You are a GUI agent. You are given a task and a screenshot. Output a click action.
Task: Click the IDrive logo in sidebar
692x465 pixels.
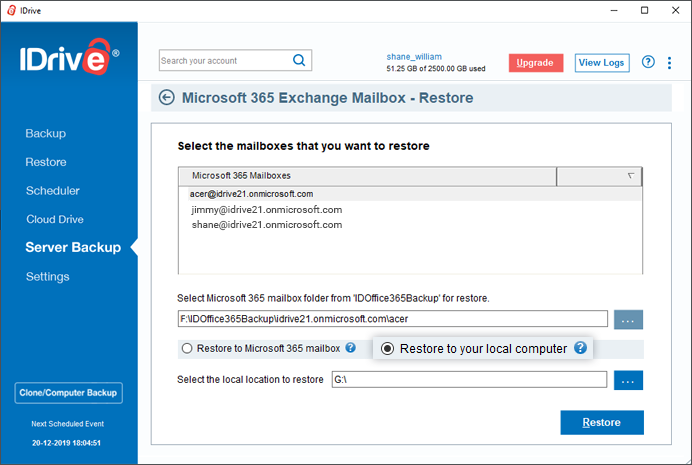(x=69, y=58)
